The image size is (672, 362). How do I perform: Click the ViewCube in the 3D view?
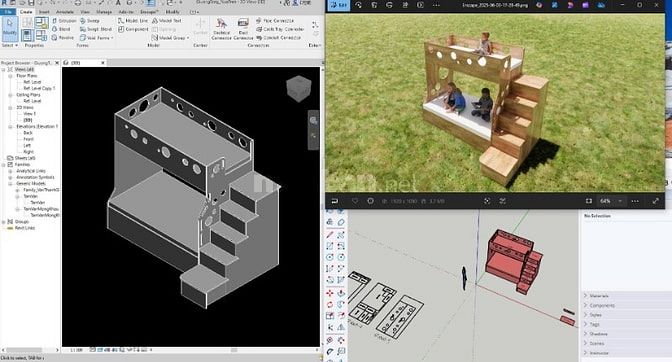pos(298,89)
